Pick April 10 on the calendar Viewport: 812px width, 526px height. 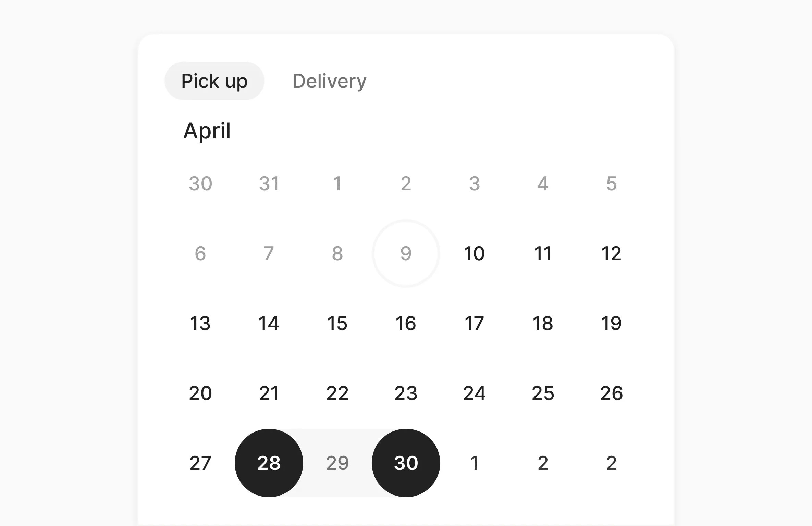tap(475, 253)
